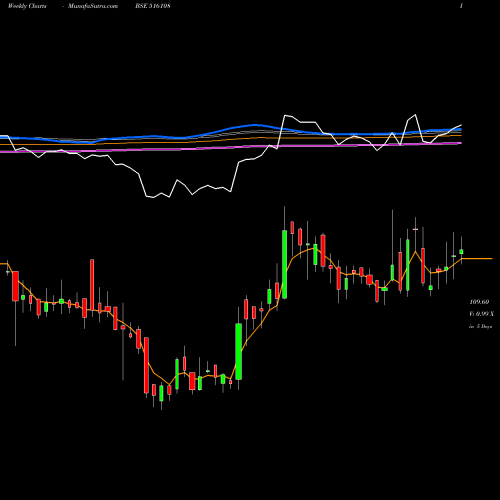The height and width of the screenshot is (500, 500).
Task: Click the 'V: 0.99 X' volume label
Action: (481, 314)
